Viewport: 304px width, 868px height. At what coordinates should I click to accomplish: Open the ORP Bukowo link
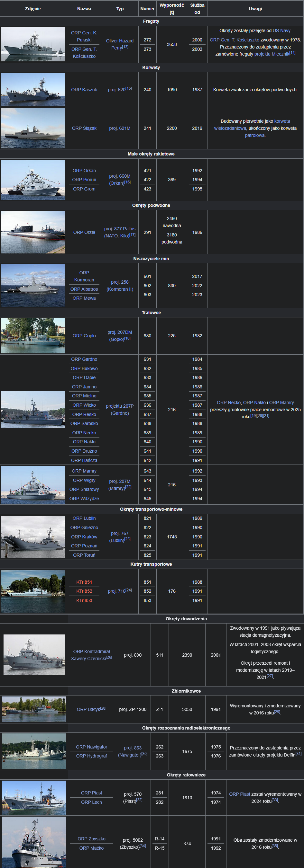pos(84,369)
